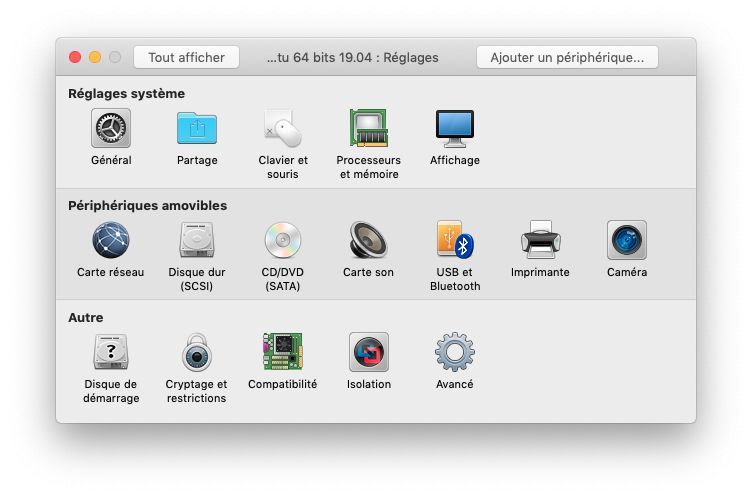
Task: Open Disque dur (SCSI) settings
Action: [x=197, y=240]
